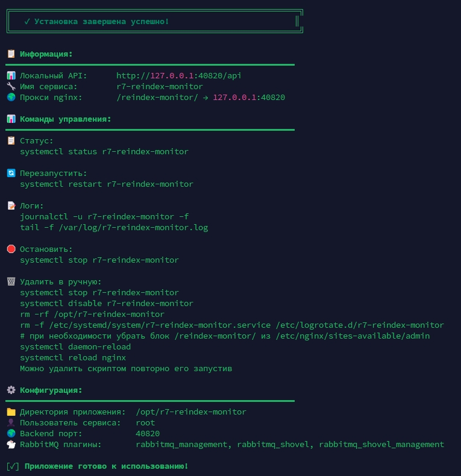
Task: Click the globe icon beside Прокси nginx
Action: [x=10, y=97]
